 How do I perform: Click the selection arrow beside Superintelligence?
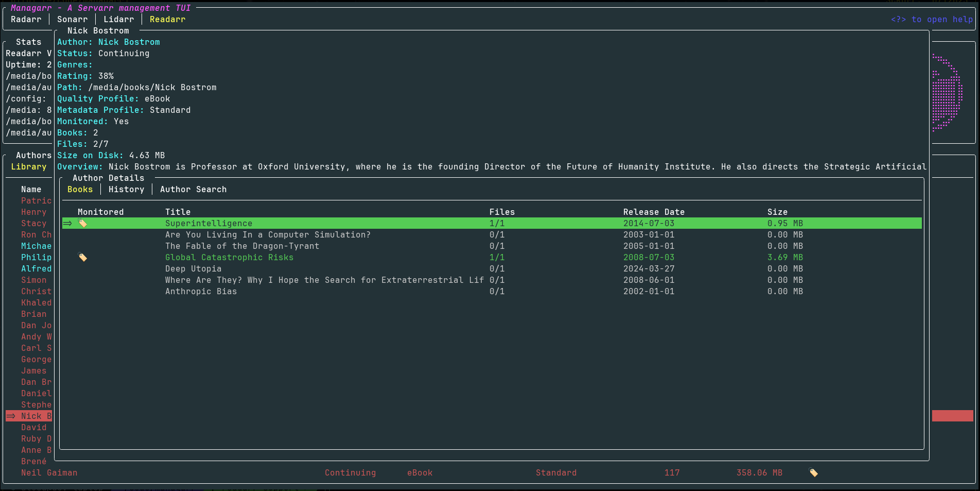(67, 223)
